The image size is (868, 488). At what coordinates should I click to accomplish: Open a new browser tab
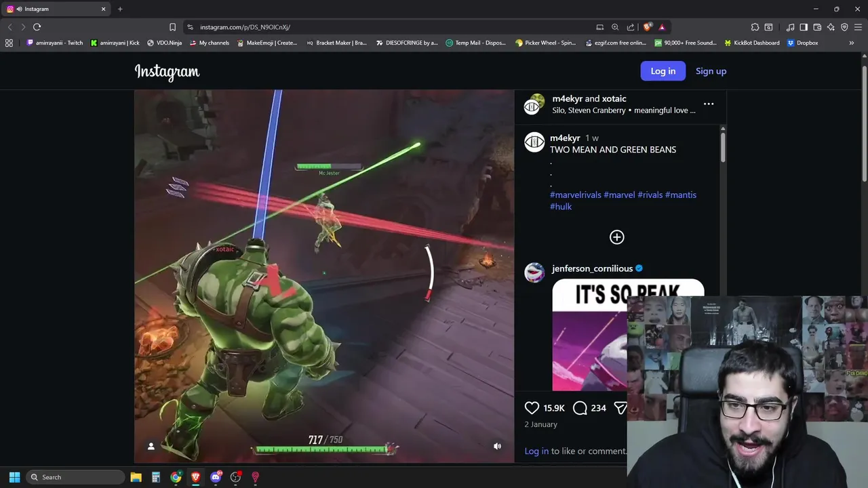120,9
